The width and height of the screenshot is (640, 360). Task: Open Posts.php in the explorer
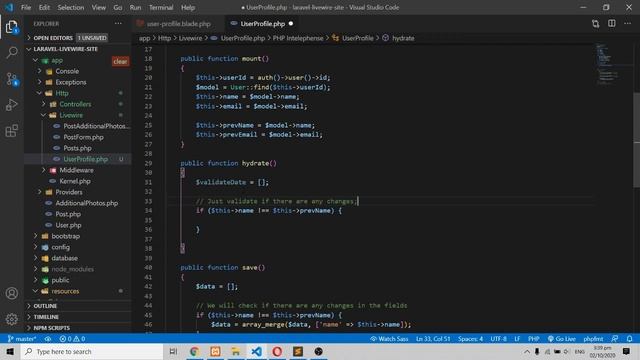coord(77,148)
